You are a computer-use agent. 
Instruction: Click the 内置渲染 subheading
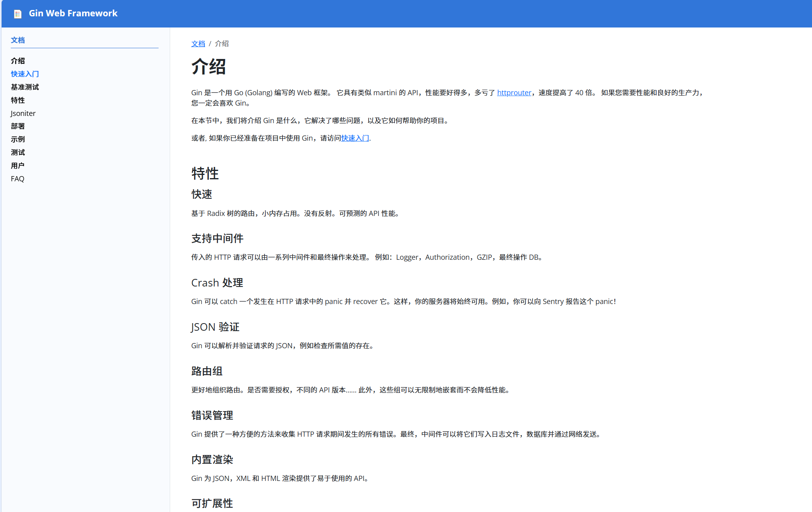212,460
